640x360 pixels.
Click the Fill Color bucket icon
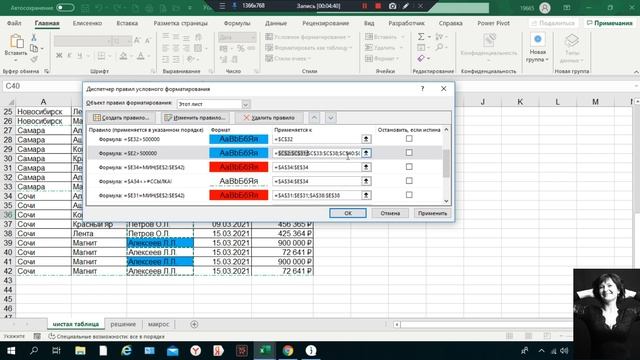(x=123, y=56)
